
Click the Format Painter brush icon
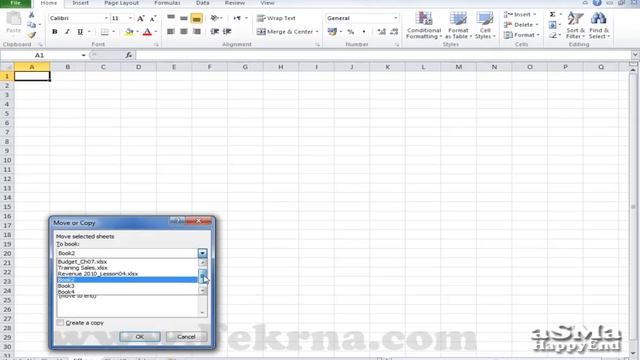pos(31,35)
